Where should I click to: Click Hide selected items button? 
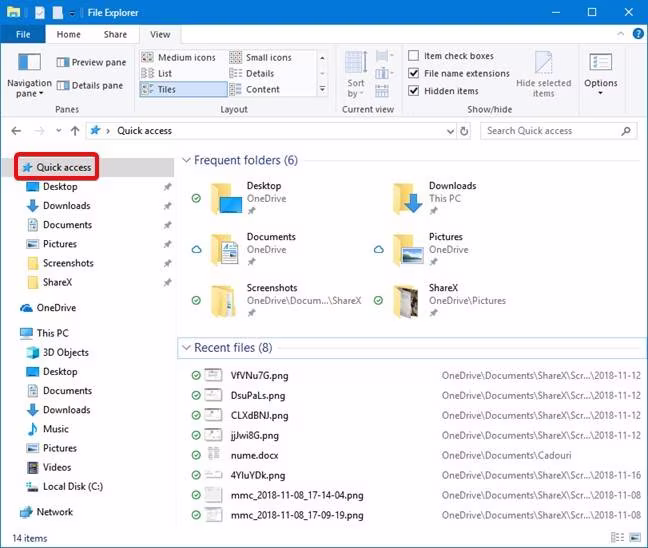[x=543, y=74]
